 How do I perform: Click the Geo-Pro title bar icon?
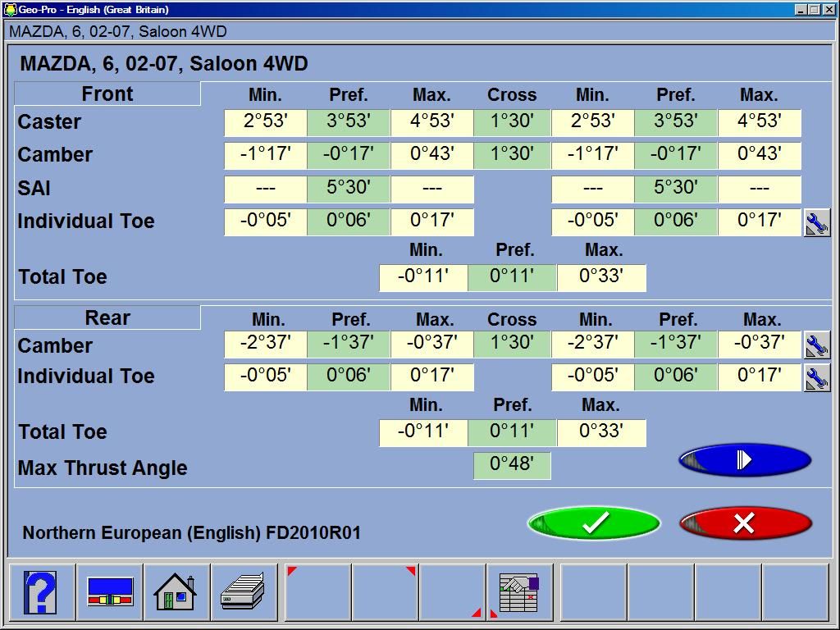click(x=10, y=10)
